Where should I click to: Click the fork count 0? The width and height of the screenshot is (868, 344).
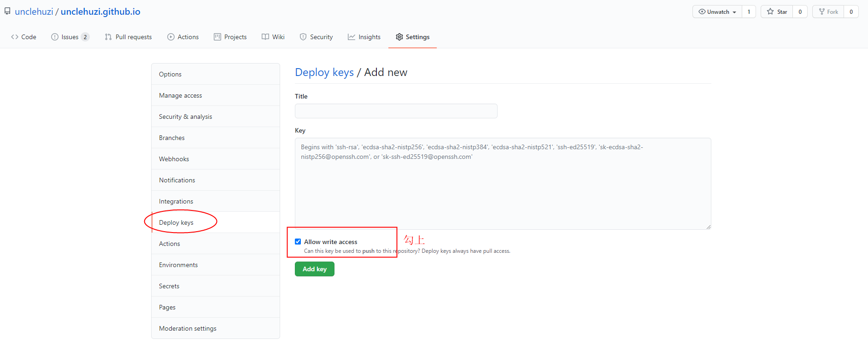click(x=851, y=12)
